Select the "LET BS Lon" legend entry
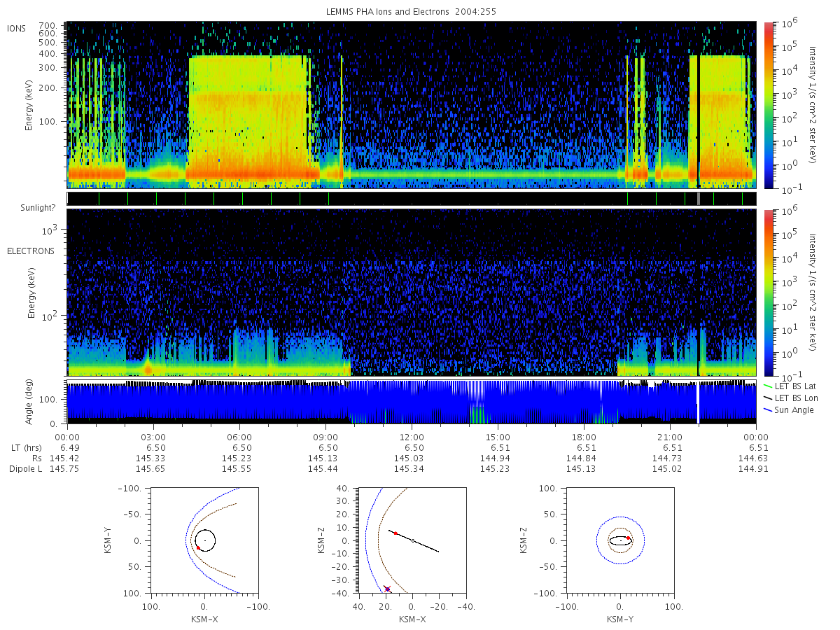Image resolution: width=840 pixels, height=630 pixels. (x=790, y=398)
